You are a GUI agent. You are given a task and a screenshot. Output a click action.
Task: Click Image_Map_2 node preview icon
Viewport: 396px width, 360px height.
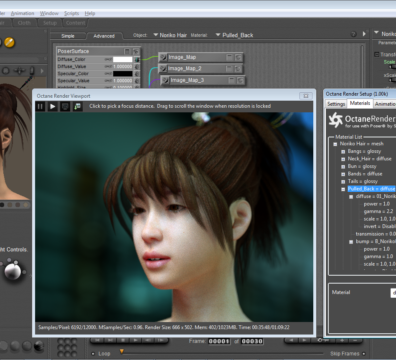(x=163, y=69)
